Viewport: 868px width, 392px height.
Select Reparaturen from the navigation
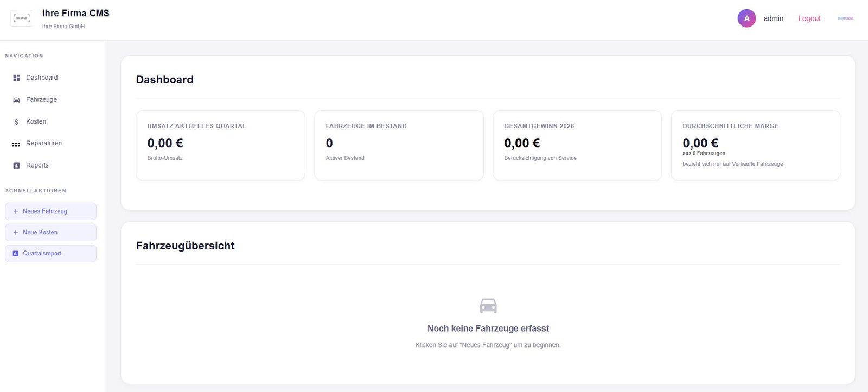click(x=53, y=143)
